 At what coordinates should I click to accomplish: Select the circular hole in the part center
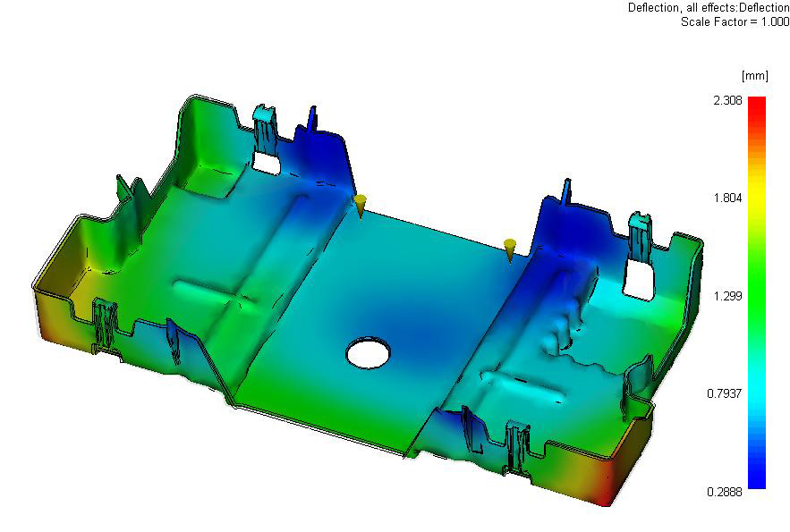369,352
